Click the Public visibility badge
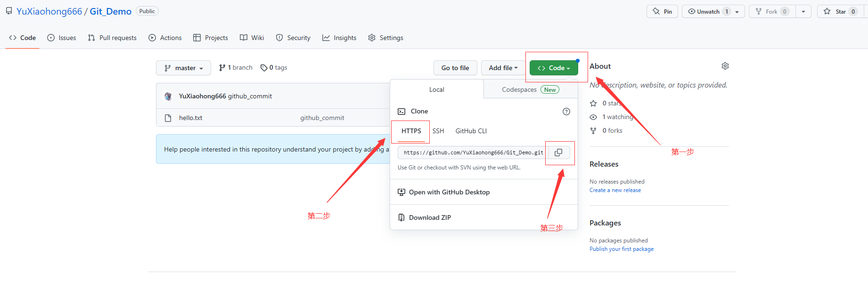The width and height of the screenshot is (868, 281). [x=147, y=11]
